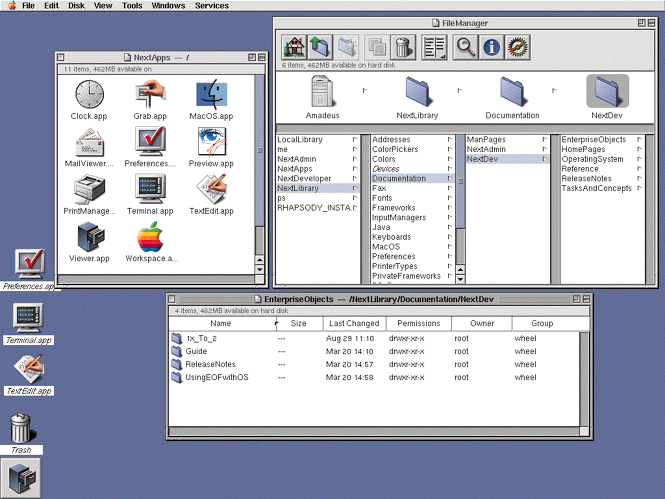Click the 1x_To_2 folder row
The height and width of the screenshot is (499, 665).
click(374, 338)
